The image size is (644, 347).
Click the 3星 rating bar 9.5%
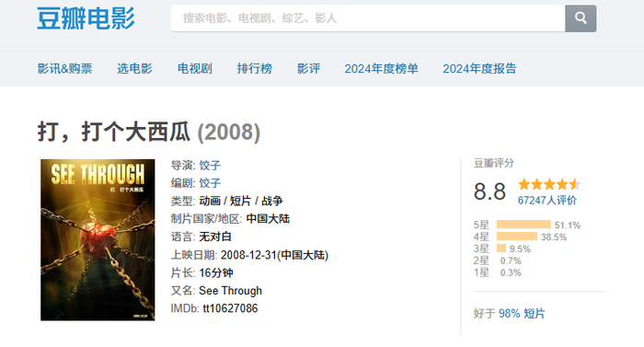pos(501,249)
